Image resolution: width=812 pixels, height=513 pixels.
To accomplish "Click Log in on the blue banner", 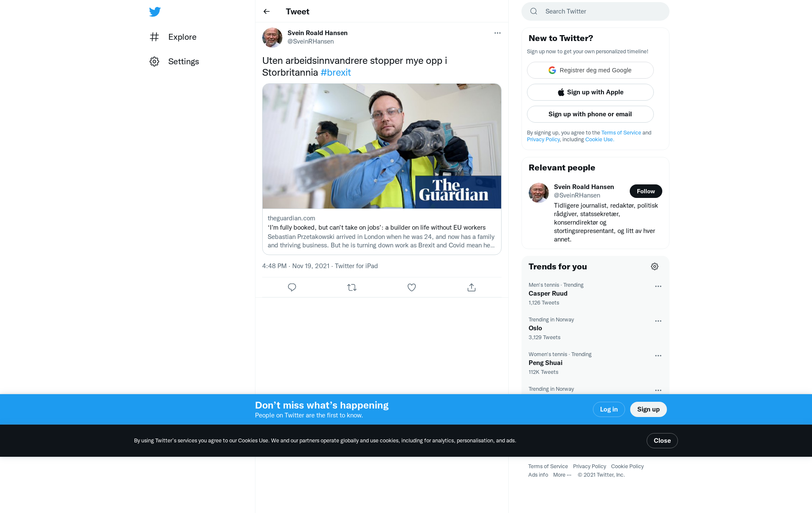I will click(x=609, y=409).
